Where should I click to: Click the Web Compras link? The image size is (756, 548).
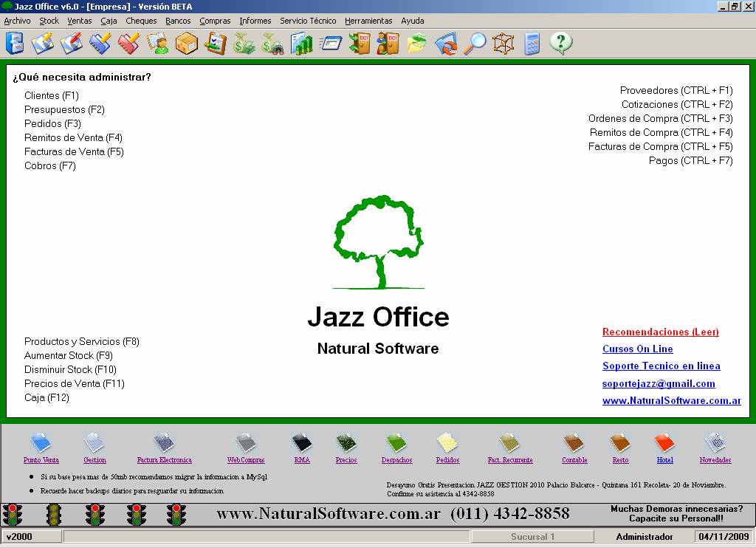[x=246, y=460]
